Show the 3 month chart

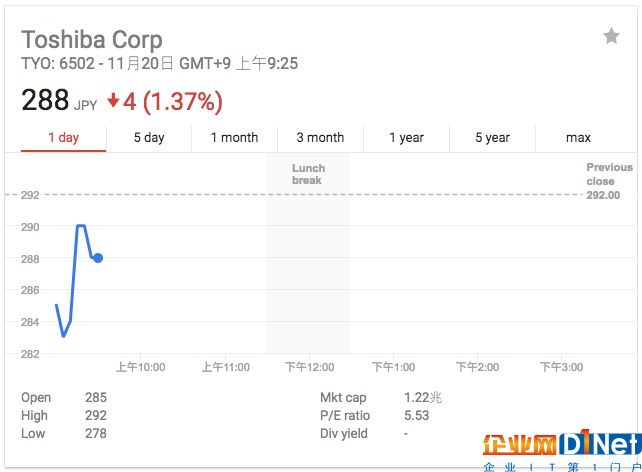coord(320,138)
